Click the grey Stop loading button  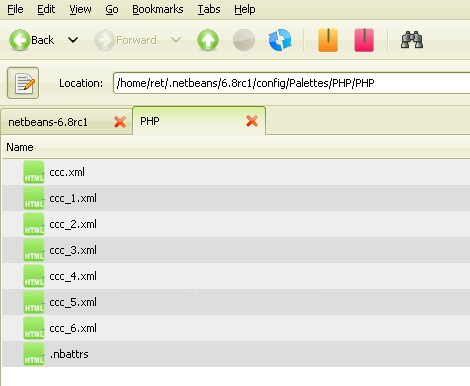click(x=244, y=40)
